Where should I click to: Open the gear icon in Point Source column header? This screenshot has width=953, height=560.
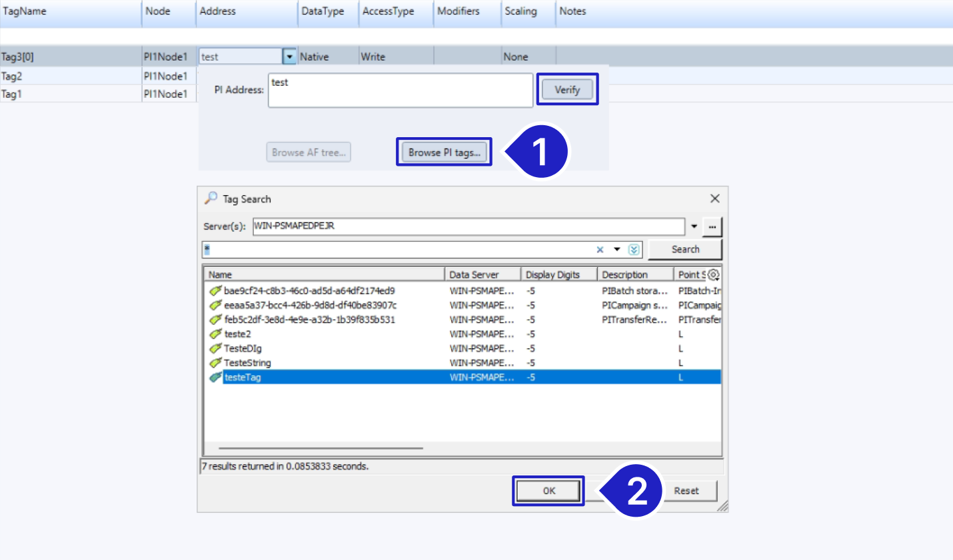(712, 274)
